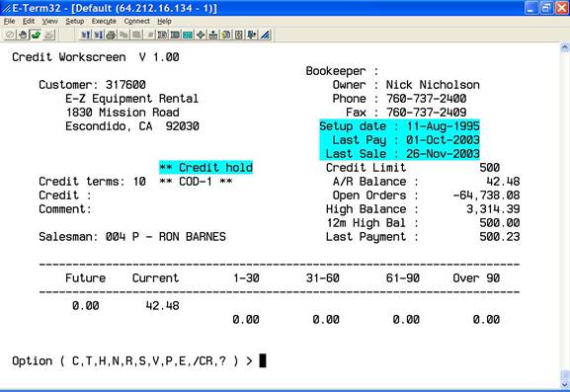
Task: Click the four-arrow move icon
Action: point(201,35)
